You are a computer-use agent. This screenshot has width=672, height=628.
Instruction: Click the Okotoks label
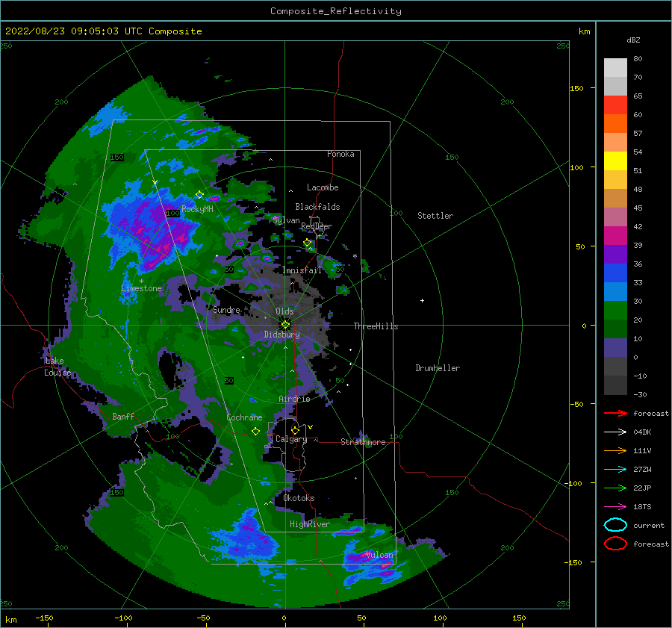click(x=299, y=497)
